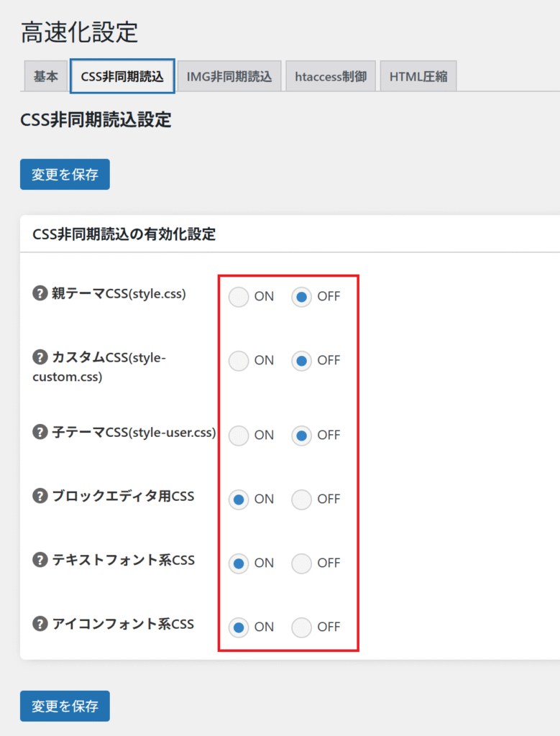Click help icon beside 親テーマCSS(style.css)

click(x=40, y=293)
